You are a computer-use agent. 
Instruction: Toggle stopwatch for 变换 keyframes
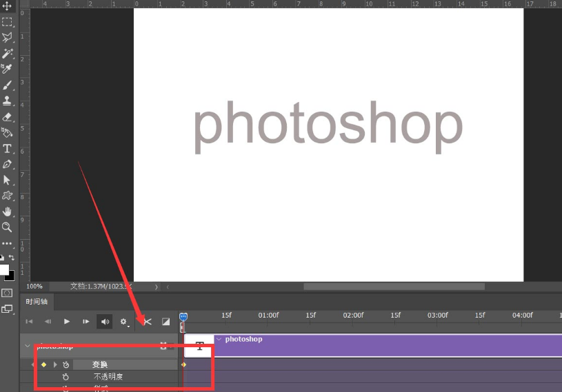[x=66, y=364]
